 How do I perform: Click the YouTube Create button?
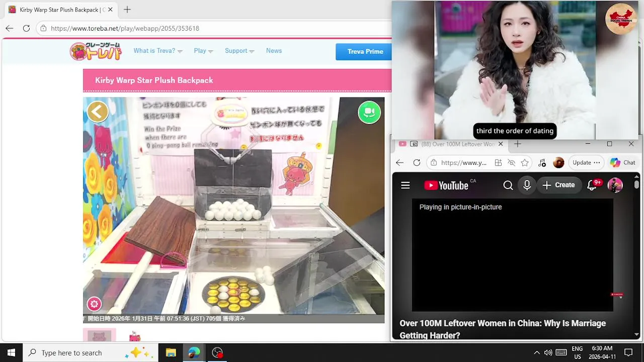(x=558, y=186)
